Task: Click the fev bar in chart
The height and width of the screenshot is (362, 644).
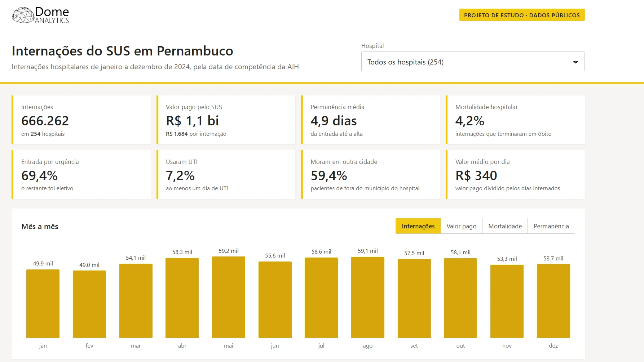Action: point(89,304)
